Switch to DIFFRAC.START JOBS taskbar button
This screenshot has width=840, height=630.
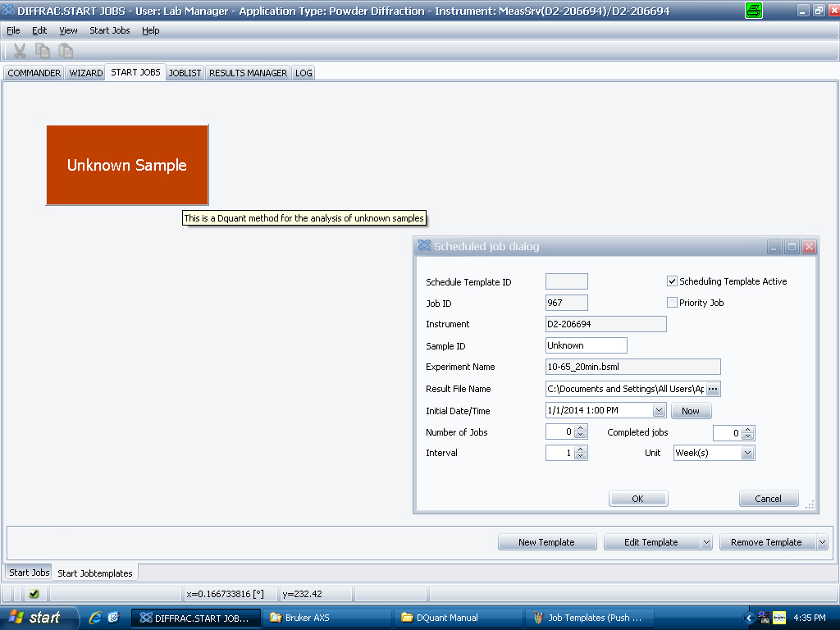(195, 618)
